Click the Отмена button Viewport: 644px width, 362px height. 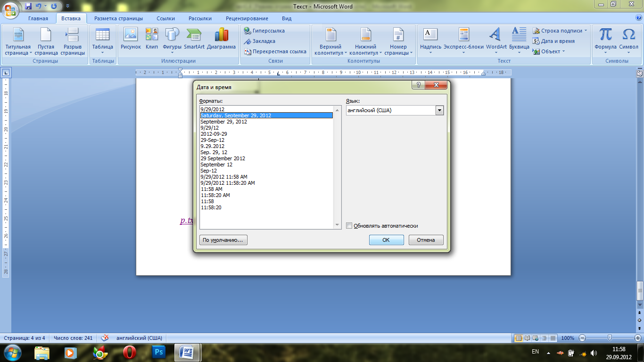pyautogui.click(x=426, y=240)
